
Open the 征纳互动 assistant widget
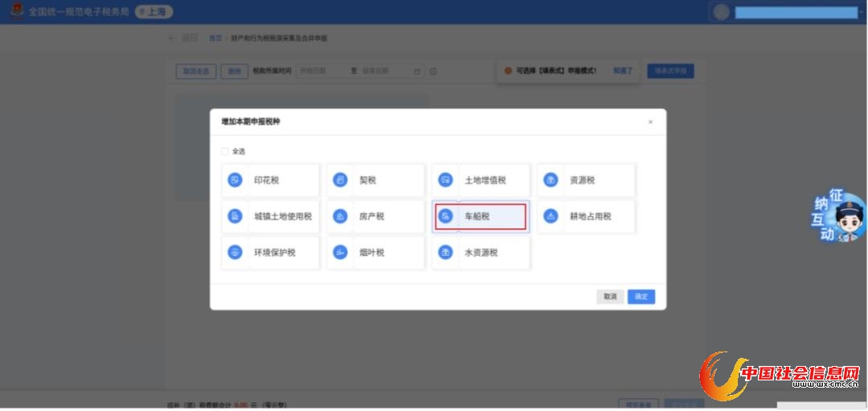(840, 217)
